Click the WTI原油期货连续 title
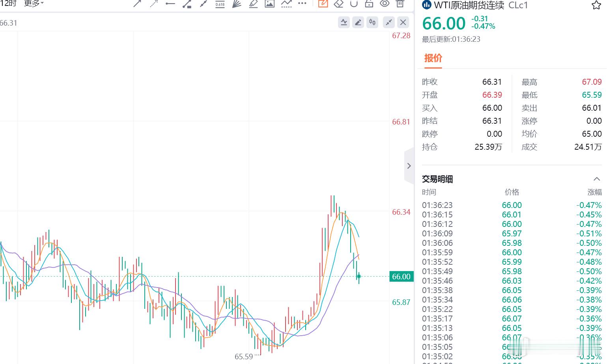This screenshot has height=364, width=607. coord(469,5)
